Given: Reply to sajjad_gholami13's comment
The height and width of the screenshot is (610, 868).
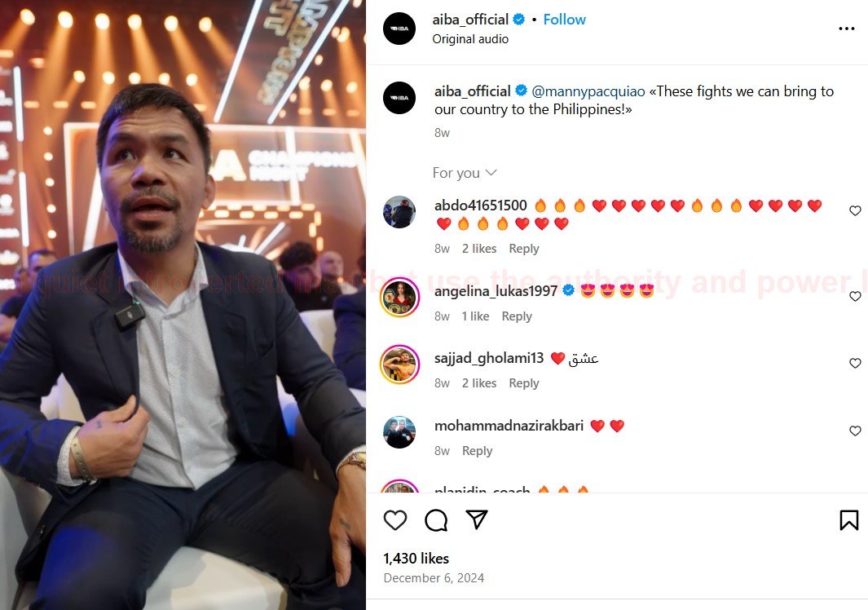Looking at the screenshot, I should coord(524,383).
